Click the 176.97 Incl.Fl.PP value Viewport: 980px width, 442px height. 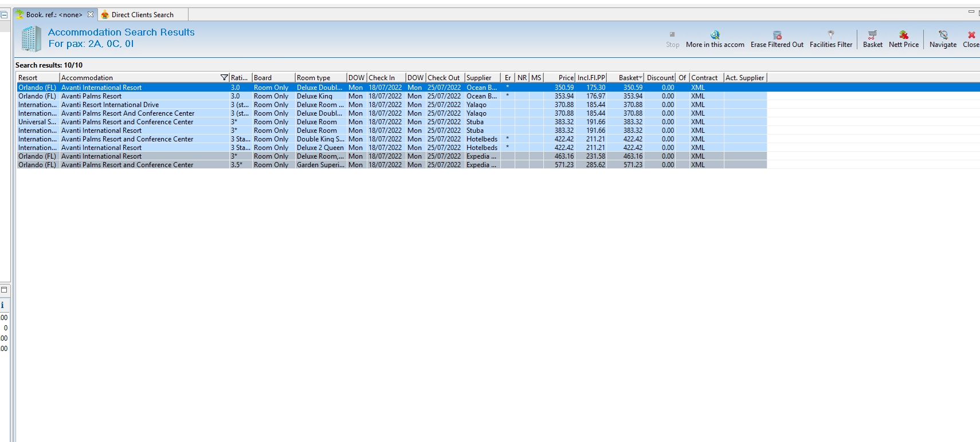595,96
